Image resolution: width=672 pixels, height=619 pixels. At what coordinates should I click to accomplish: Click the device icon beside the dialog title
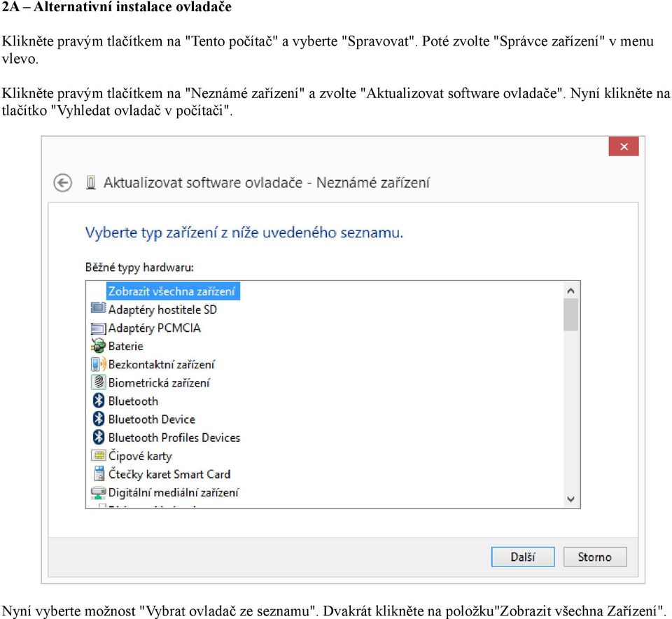(90, 183)
